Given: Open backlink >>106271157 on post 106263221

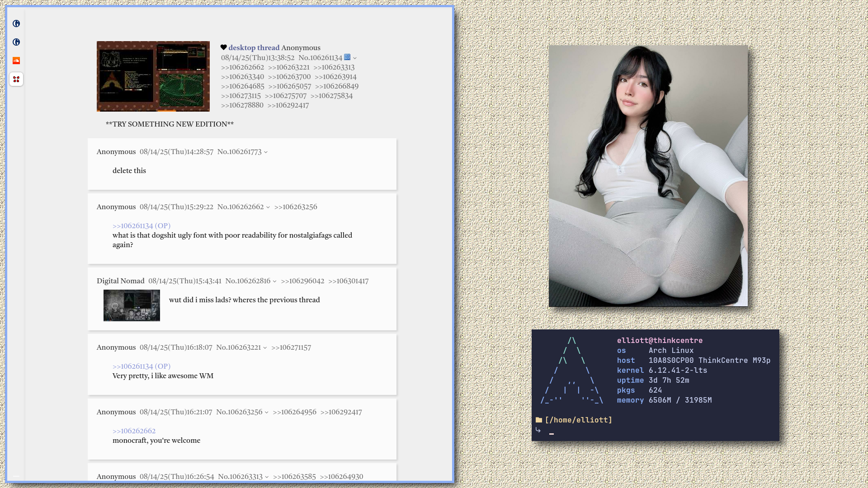Looking at the screenshot, I should point(291,347).
